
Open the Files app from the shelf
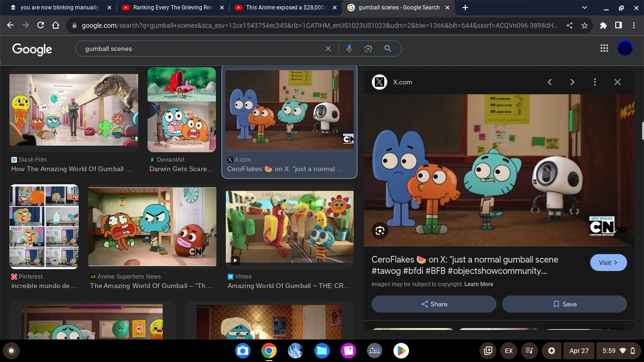click(322, 351)
